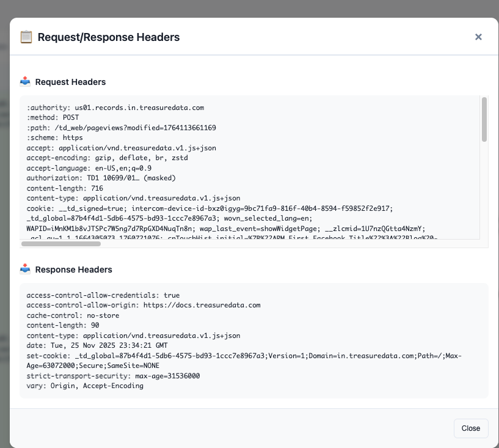Click the access-control-allow-credentials: true line
This screenshot has height=448, width=499.
(x=103, y=295)
